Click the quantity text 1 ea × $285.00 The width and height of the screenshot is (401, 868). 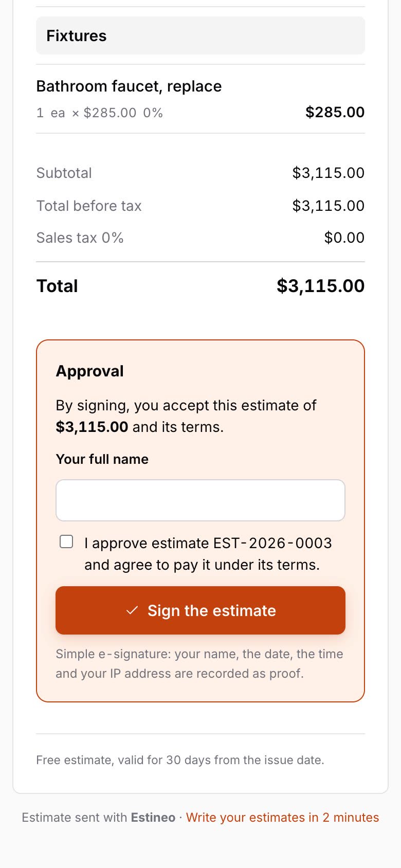[x=86, y=113]
